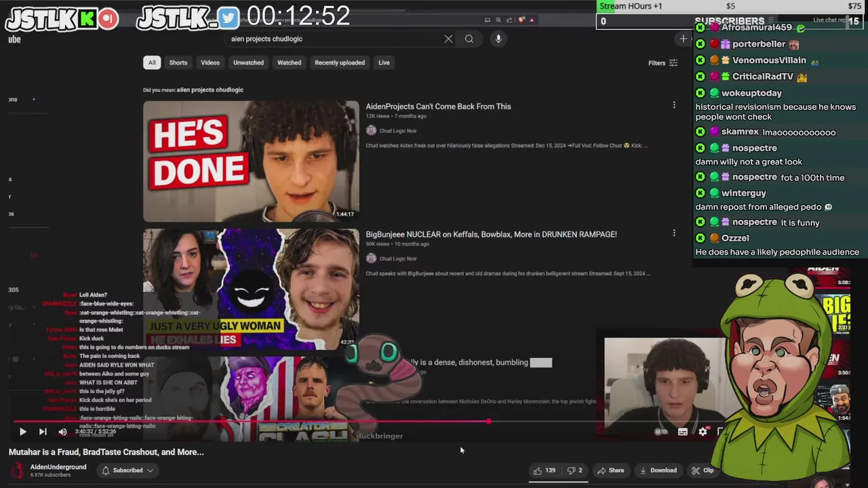Click username Ozzzel in chat
Screen dimensions: 868x488
[735, 238]
